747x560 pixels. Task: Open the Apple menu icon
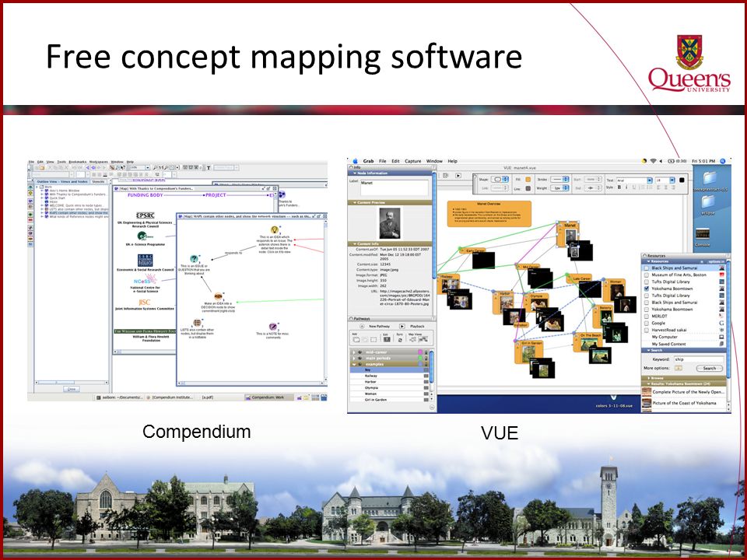tap(355, 162)
